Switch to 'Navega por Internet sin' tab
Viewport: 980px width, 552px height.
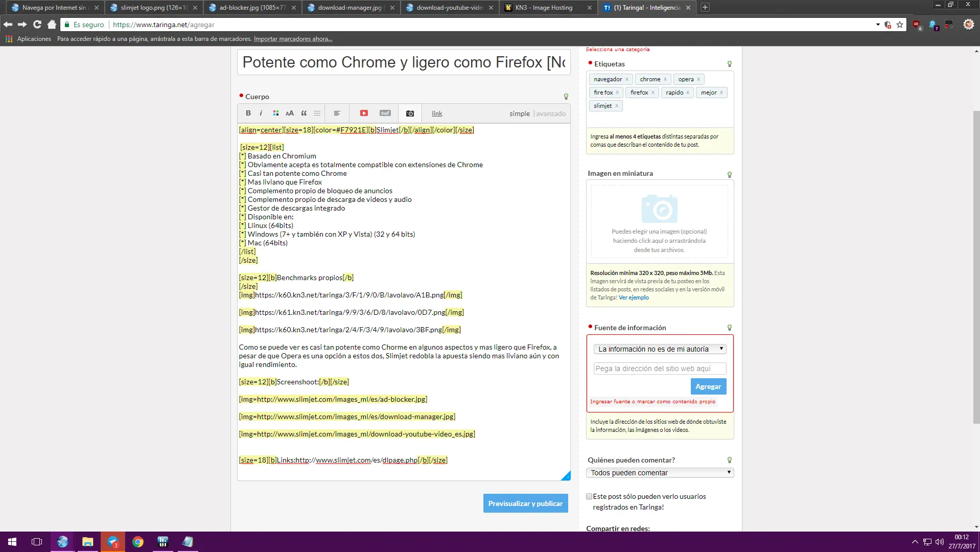(x=55, y=8)
